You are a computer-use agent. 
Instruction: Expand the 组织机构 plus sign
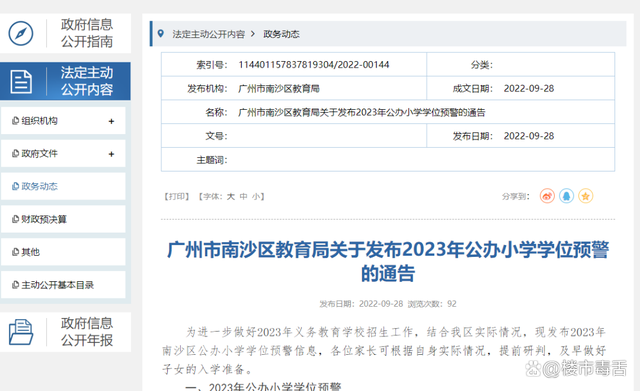[111, 121]
